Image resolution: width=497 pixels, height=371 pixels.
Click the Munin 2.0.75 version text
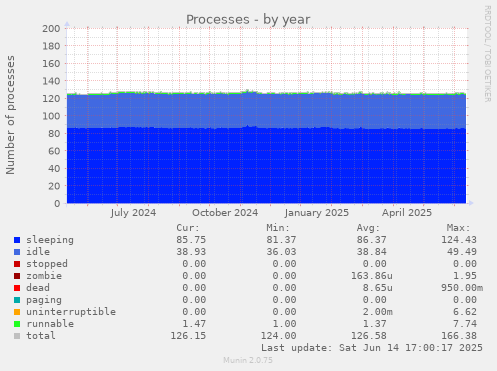[x=248, y=360]
